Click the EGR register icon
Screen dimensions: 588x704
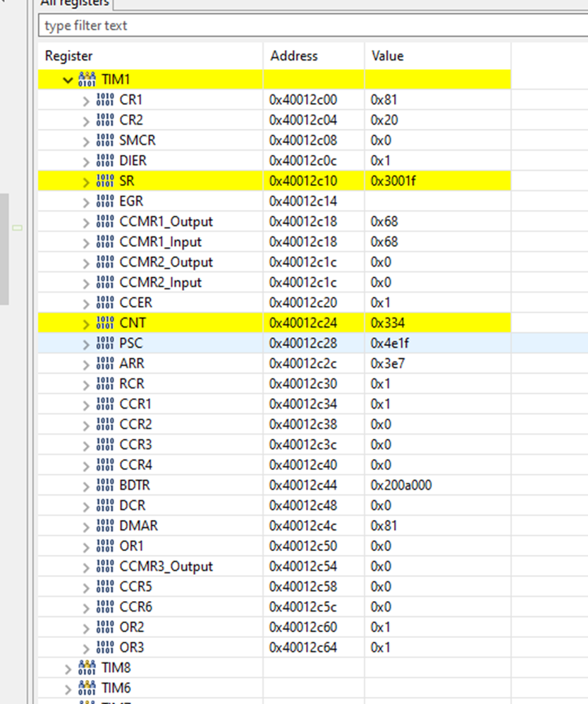click(104, 201)
